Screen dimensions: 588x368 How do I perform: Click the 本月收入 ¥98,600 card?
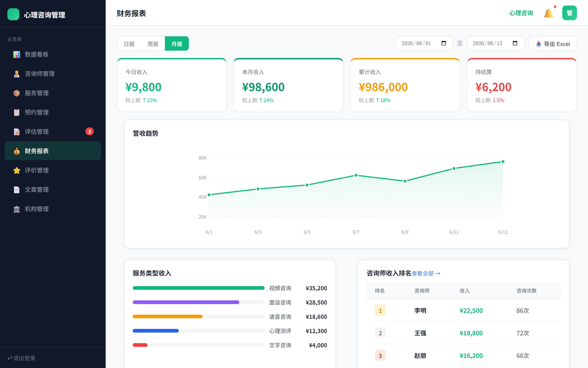pyautogui.click(x=288, y=85)
